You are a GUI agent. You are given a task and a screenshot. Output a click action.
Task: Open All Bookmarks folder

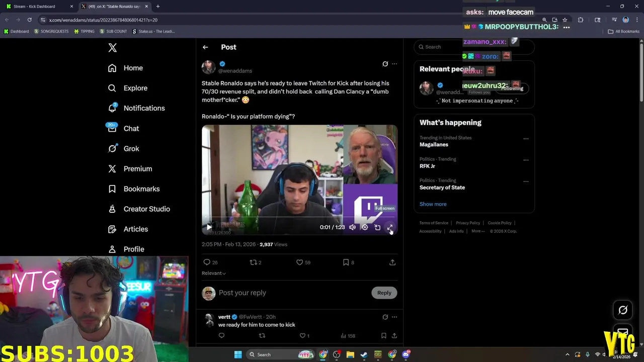pyautogui.click(x=624, y=31)
